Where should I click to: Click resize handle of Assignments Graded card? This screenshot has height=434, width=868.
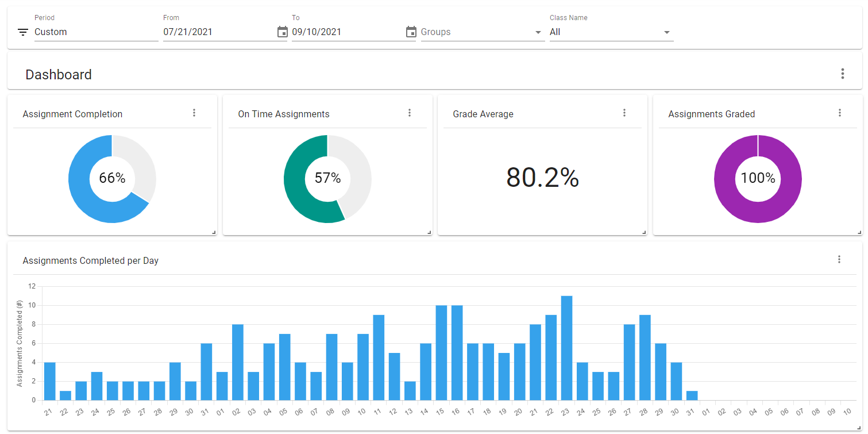point(859,232)
